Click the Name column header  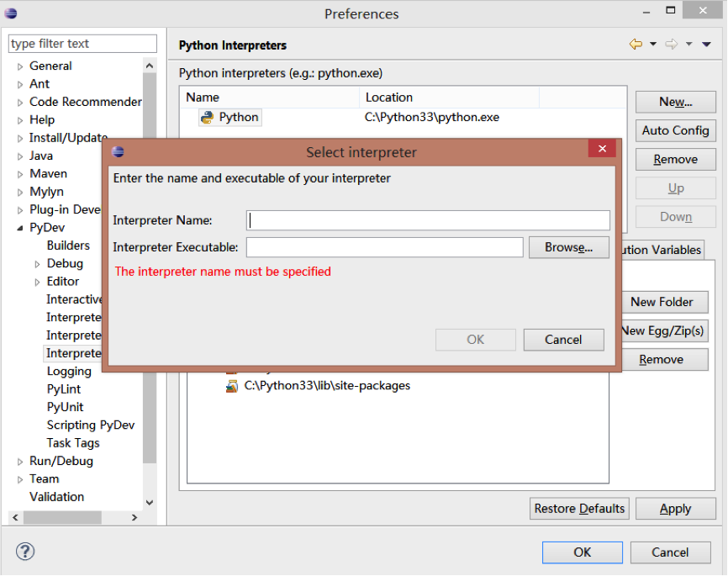pyautogui.click(x=270, y=98)
